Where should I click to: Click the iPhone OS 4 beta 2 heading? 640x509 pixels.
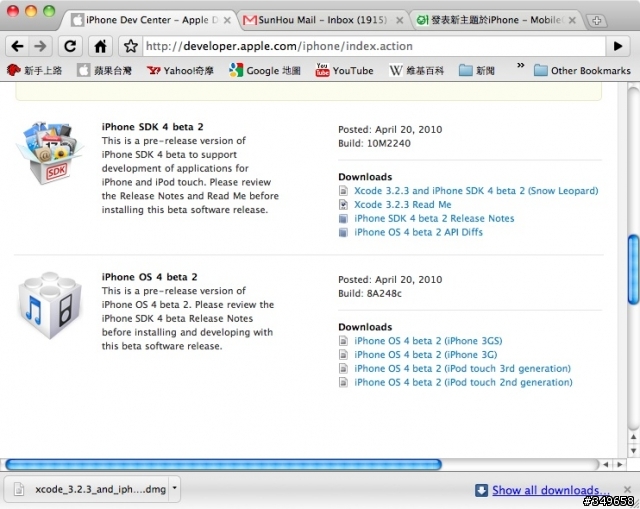(x=149, y=277)
